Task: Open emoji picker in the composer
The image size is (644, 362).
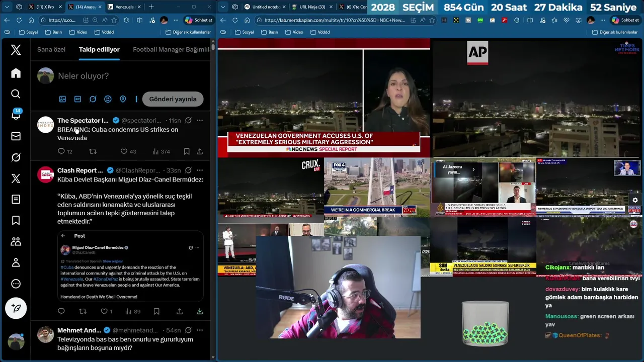Action: point(108,99)
